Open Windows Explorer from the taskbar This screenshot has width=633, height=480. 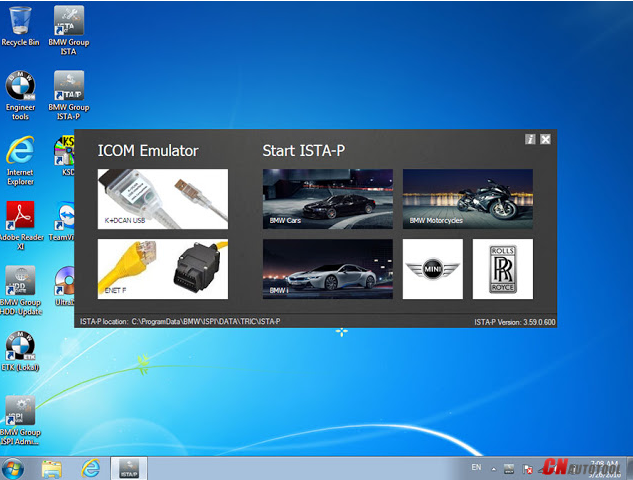click(52, 469)
